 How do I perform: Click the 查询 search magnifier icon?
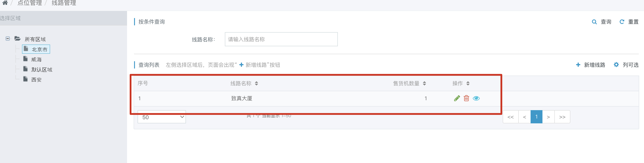(594, 22)
